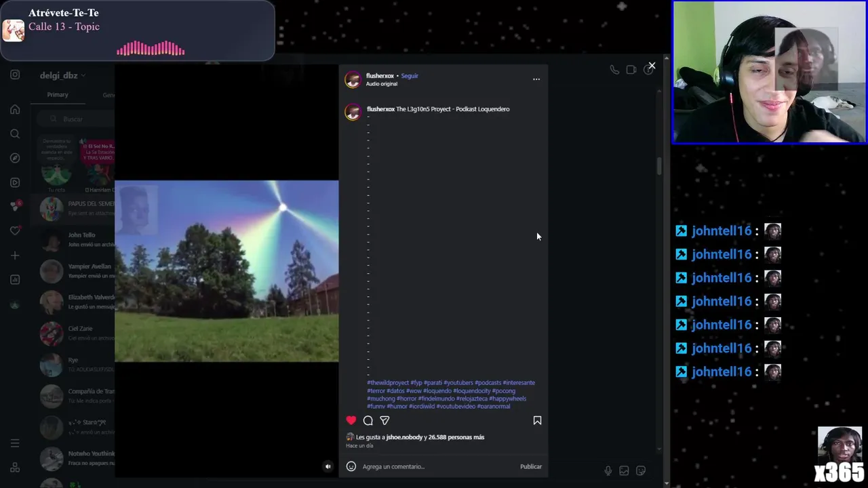Go to Home in the Instagram sidebar

15,109
